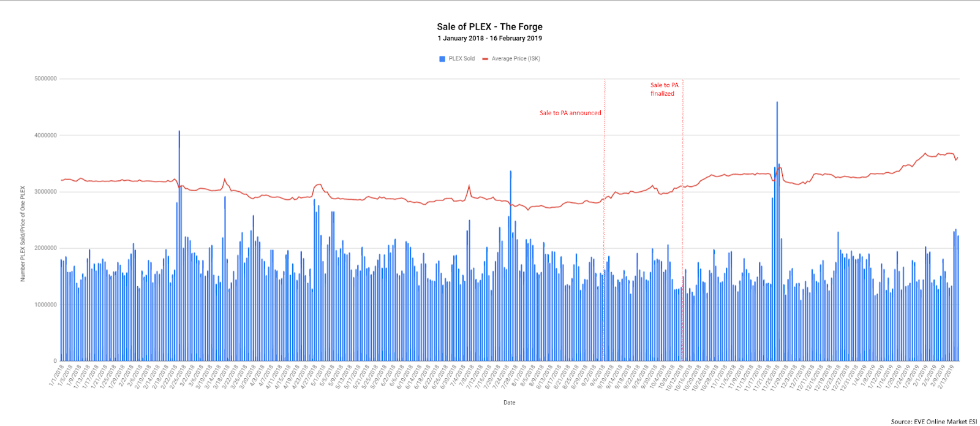This screenshot has height=426, width=980.
Task: Click the y-axis value 3000000
Action: pyautogui.click(x=45, y=192)
